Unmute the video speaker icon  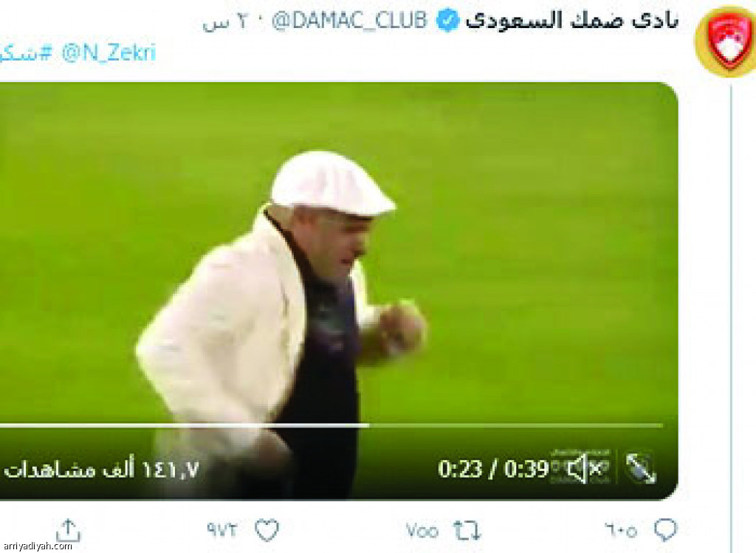click(x=584, y=468)
